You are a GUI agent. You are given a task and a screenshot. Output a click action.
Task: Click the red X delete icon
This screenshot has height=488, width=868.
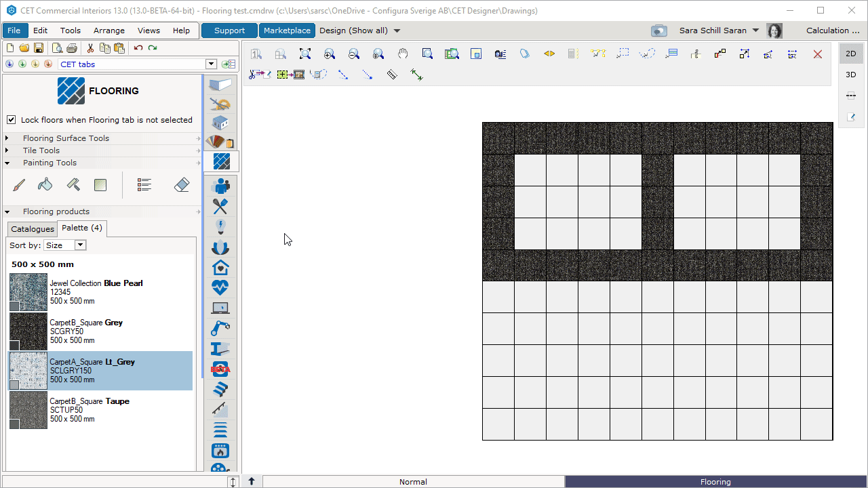(818, 54)
